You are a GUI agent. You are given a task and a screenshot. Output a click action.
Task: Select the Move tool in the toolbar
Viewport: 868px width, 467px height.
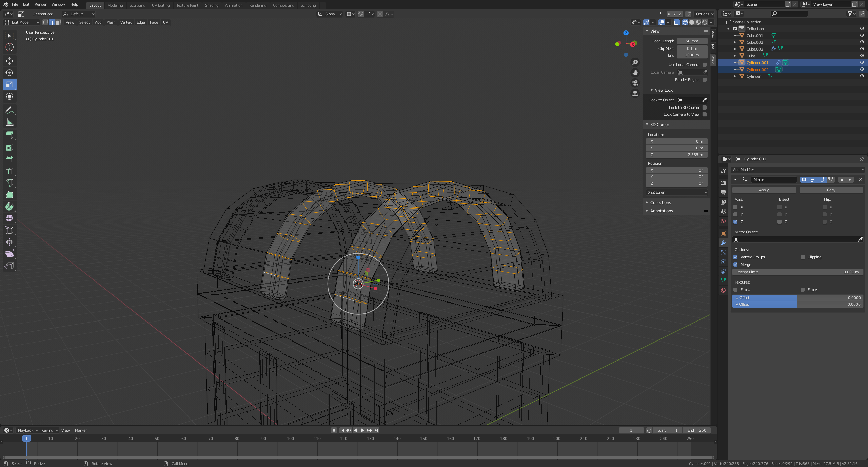point(9,61)
